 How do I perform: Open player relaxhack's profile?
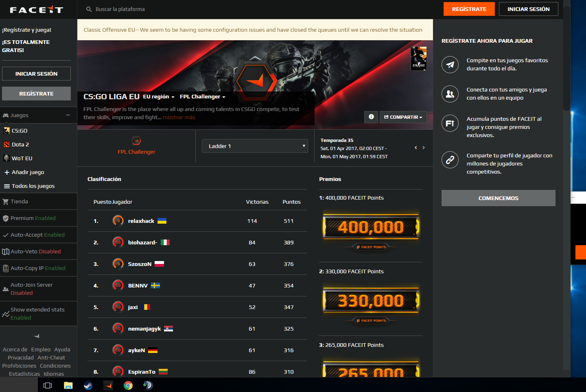(x=141, y=221)
